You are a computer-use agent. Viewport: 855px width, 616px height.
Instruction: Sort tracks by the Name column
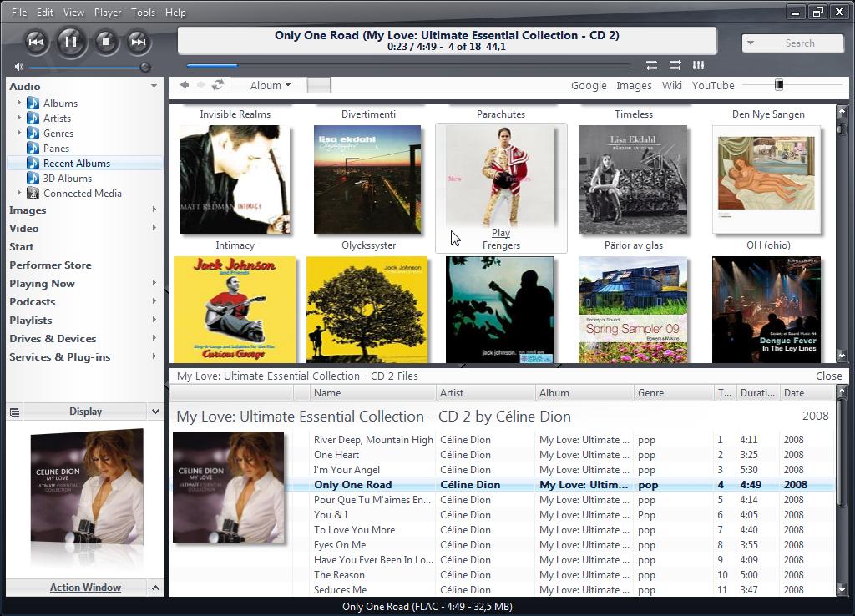click(x=373, y=393)
